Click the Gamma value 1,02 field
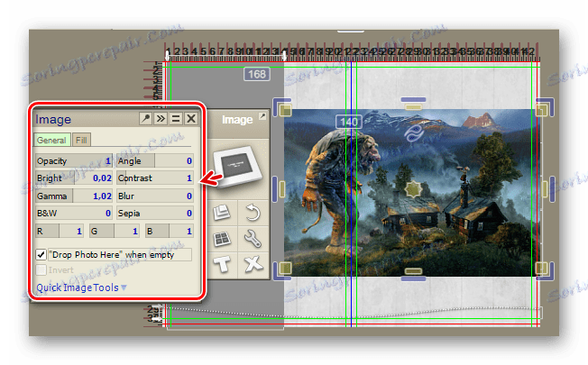The width and height of the screenshot is (588, 365). click(x=74, y=196)
